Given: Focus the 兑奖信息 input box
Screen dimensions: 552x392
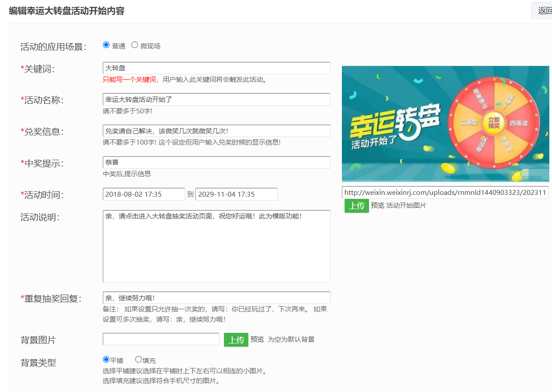Looking at the screenshot, I should point(216,131).
